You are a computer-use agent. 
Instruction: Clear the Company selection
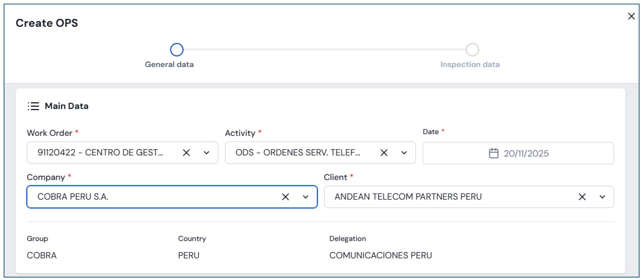click(285, 197)
